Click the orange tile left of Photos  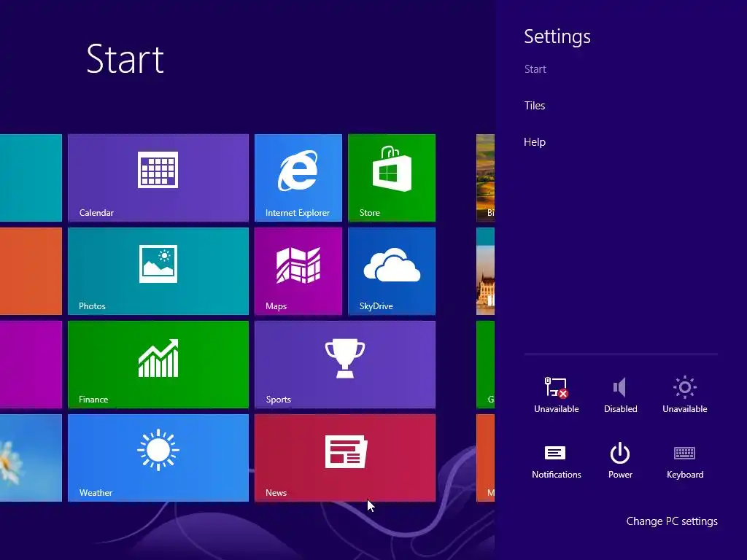31,271
